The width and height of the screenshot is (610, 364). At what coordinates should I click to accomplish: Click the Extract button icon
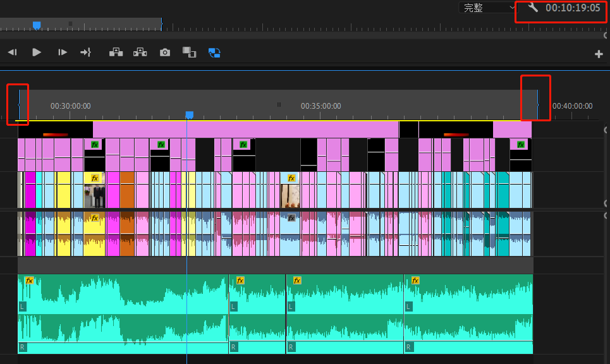tap(140, 52)
